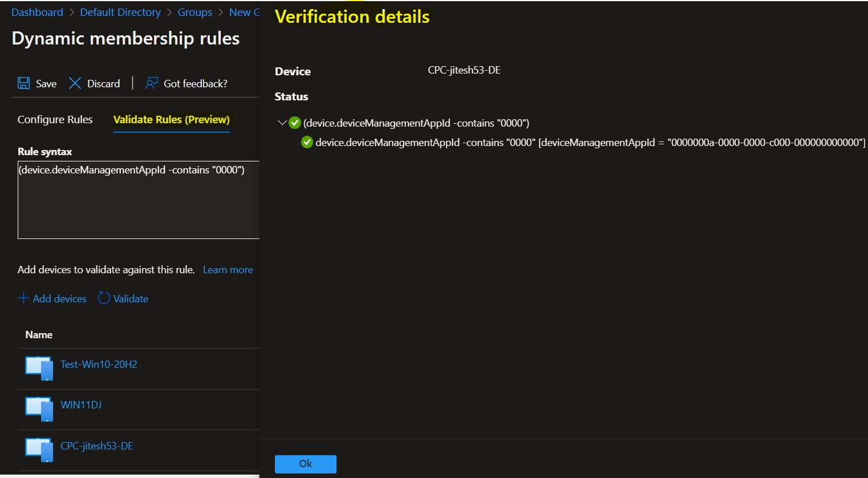Click the Rule syntax label
The width and height of the screenshot is (868, 478).
click(45, 152)
